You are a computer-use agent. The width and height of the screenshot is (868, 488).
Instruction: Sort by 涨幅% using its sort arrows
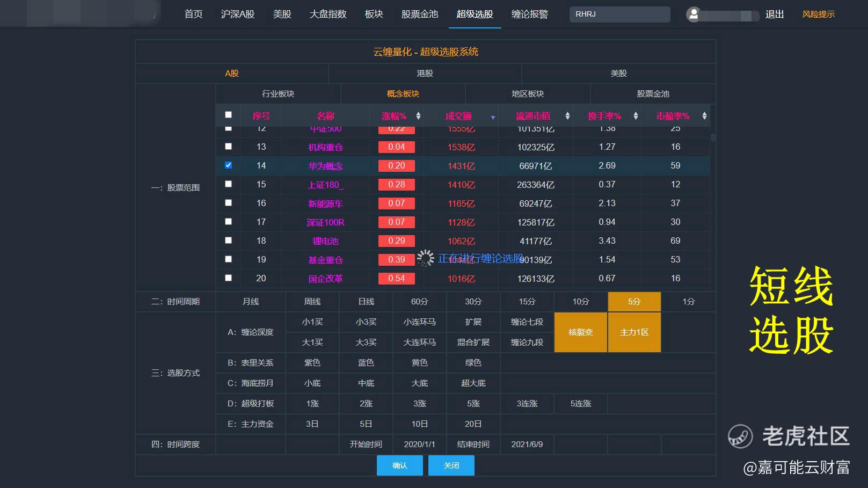(418, 116)
